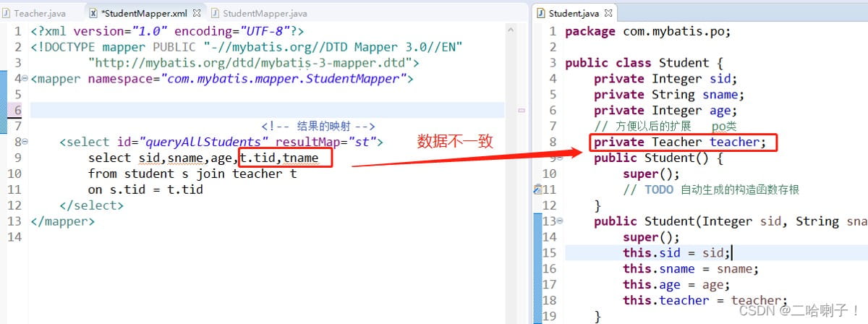Collapse the Student() constructor fold marker
This screenshot has height=324, width=868.
pos(560,158)
